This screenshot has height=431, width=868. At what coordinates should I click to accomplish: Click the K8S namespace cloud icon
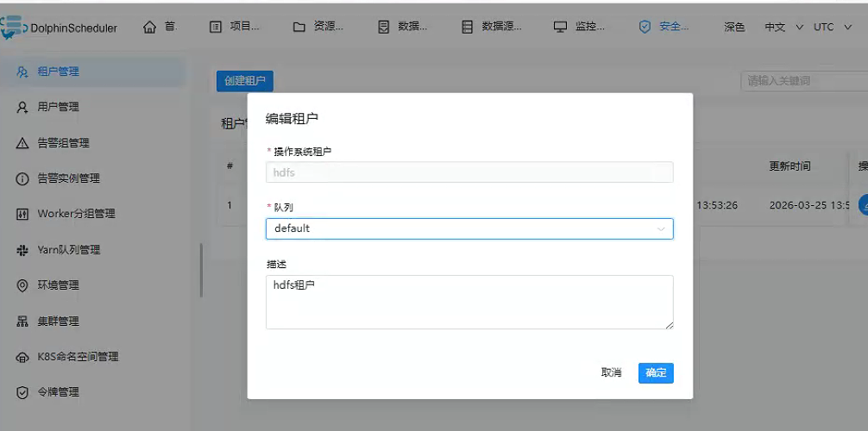pyautogui.click(x=22, y=358)
